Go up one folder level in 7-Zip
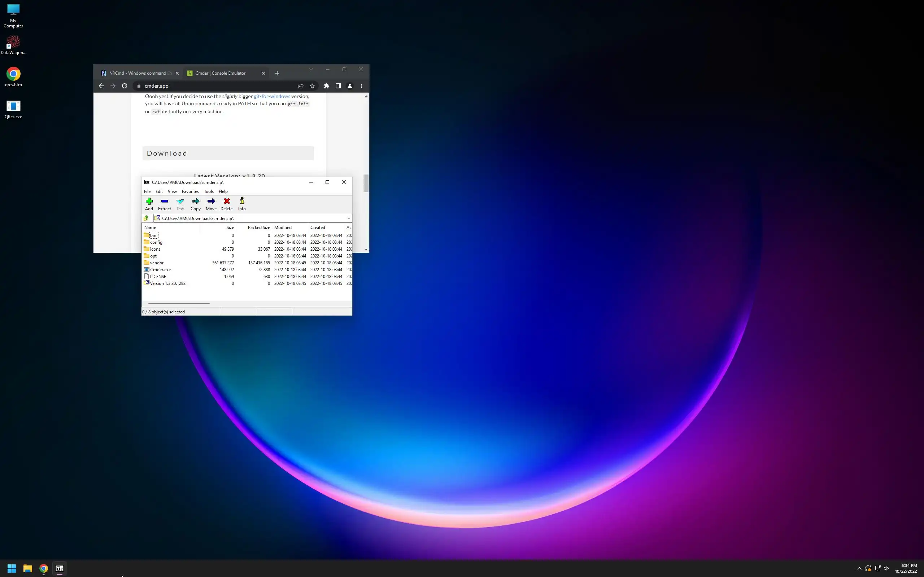 pyautogui.click(x=146, y=218)
